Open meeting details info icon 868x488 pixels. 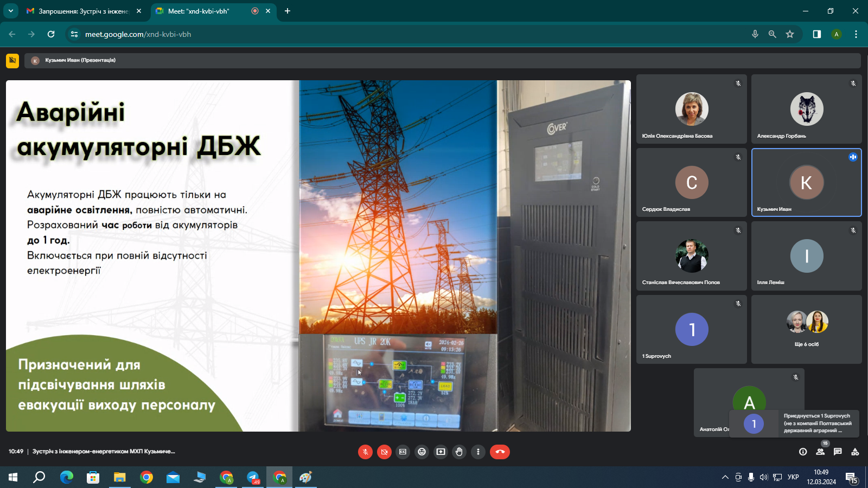pyautogui.click(x=803, y=452)
